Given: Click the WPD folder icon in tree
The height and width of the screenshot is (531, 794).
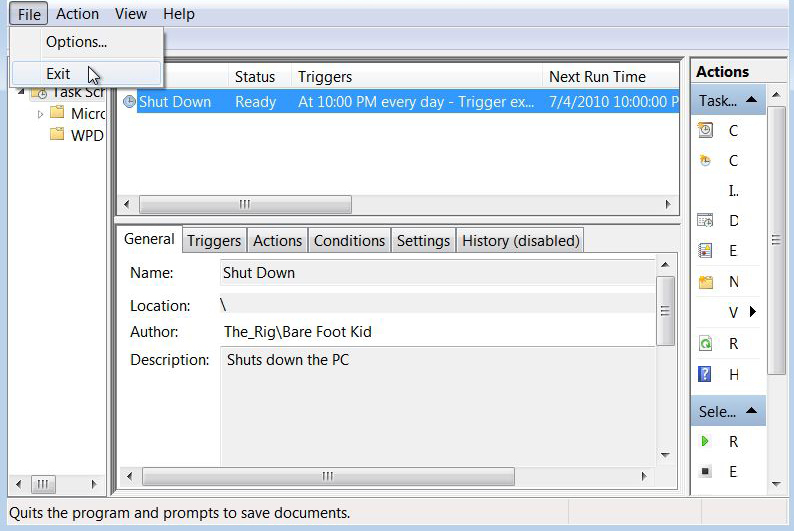Looking at the screenshot, I should click(x=57, y=134).
